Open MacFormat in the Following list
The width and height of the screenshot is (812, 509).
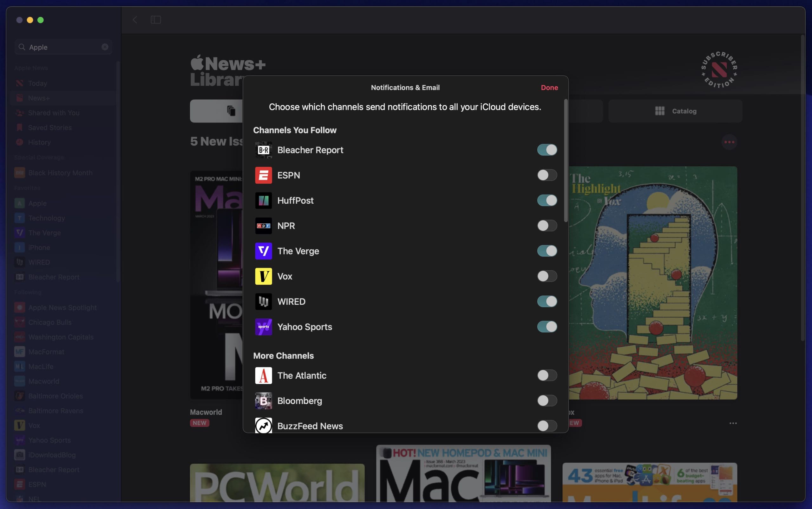[x=63, y=352]
